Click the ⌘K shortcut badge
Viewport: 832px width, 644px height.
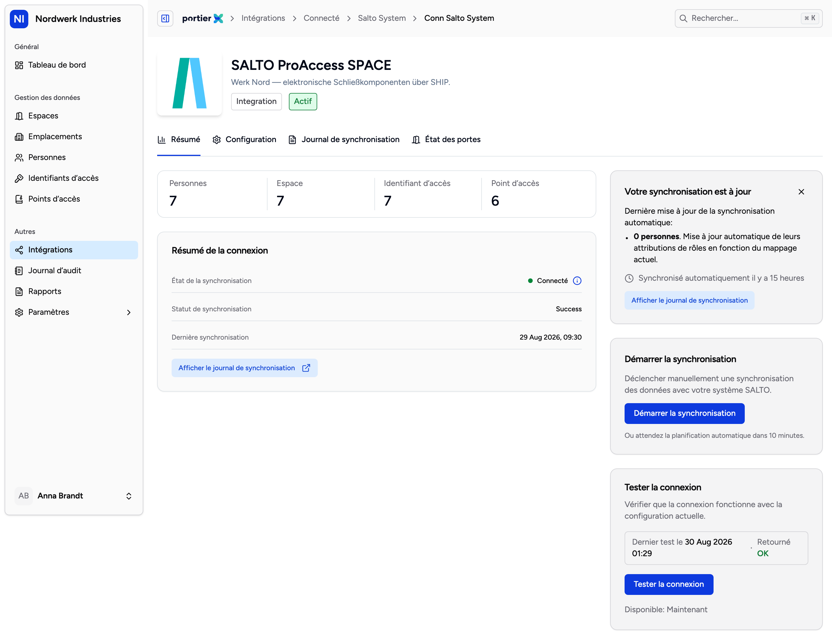tap(810, 18)
